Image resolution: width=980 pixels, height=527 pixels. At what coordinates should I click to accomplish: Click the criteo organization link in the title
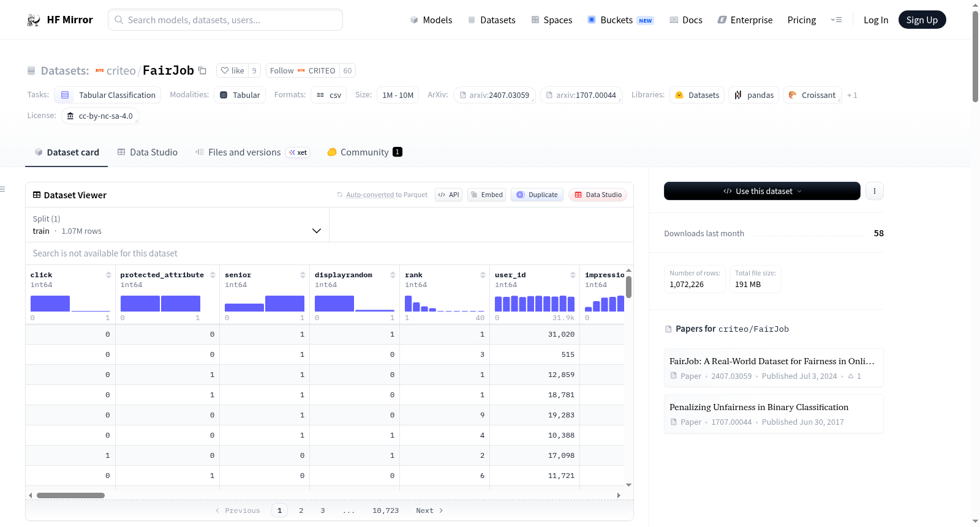point(121,71)
